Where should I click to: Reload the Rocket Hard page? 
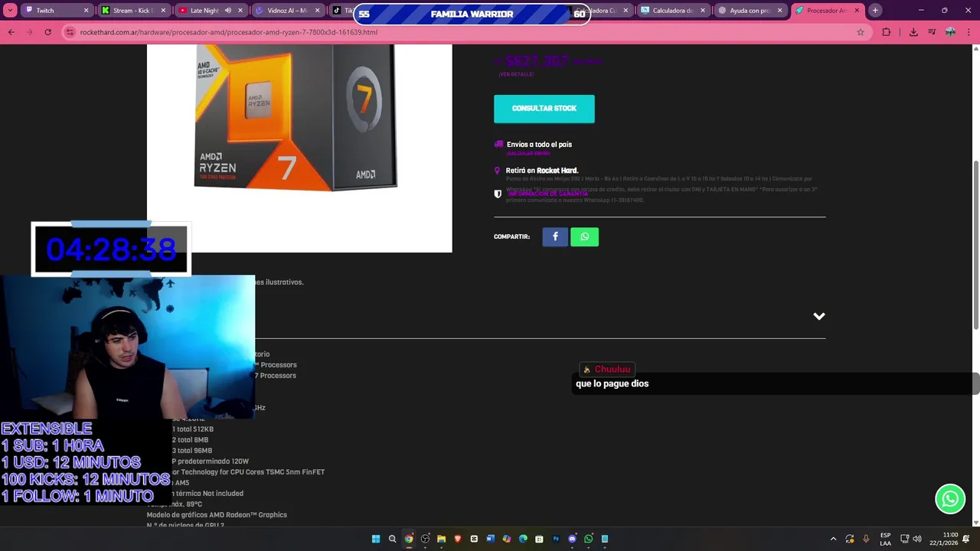coord(47,32)
